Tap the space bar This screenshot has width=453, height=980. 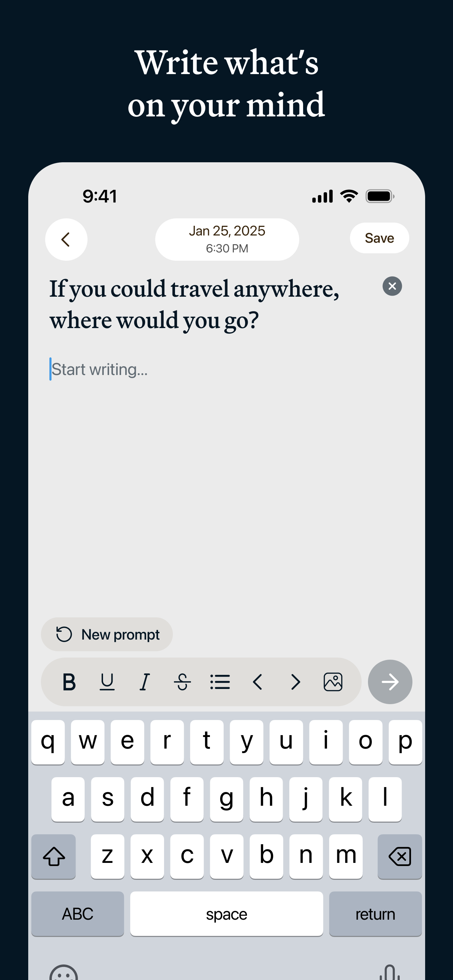click(226, 913)
